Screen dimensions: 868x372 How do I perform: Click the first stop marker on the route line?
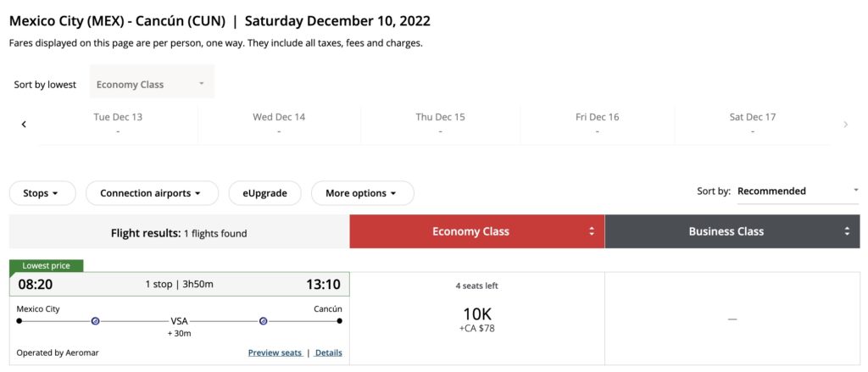click(x=95, y=321)
